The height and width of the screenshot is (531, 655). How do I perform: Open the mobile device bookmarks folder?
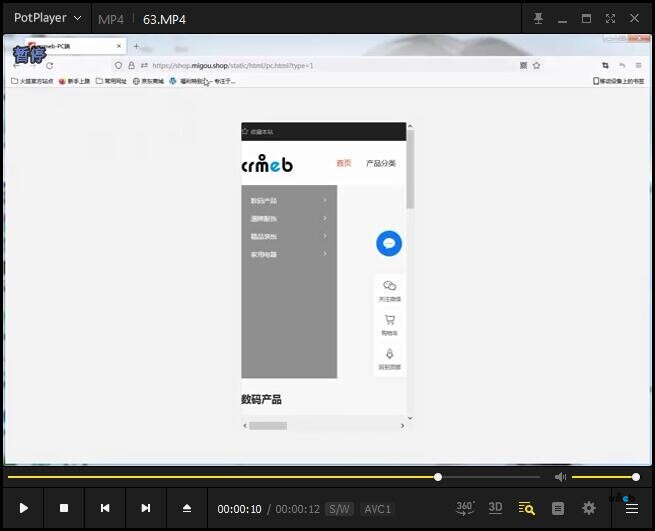click(x=619, y=81)
